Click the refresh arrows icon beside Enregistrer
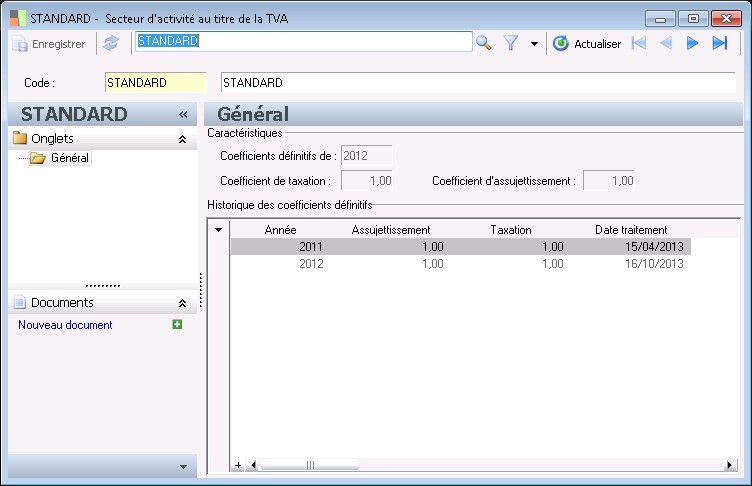Screen dimensions: 752x486 [111, 44]
